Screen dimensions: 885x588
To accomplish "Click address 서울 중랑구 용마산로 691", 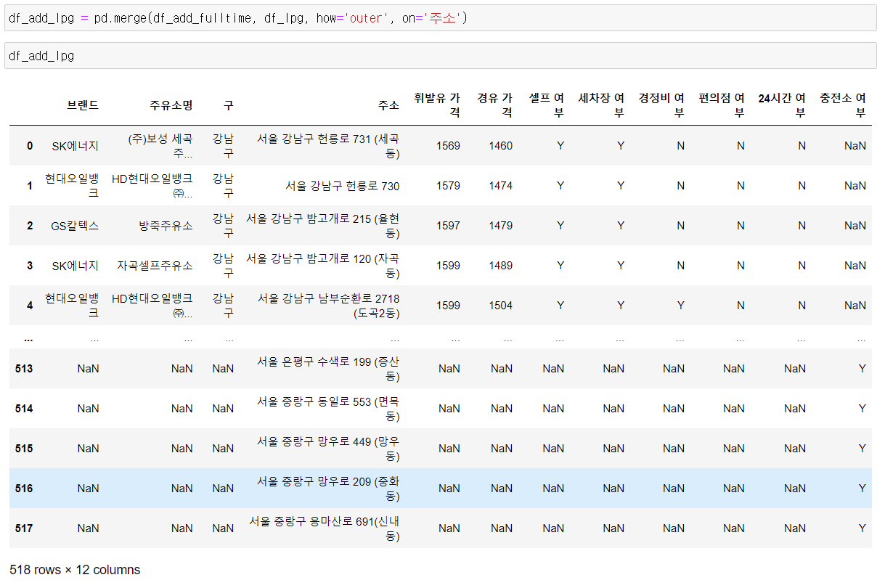I will (x=325, y=528).
